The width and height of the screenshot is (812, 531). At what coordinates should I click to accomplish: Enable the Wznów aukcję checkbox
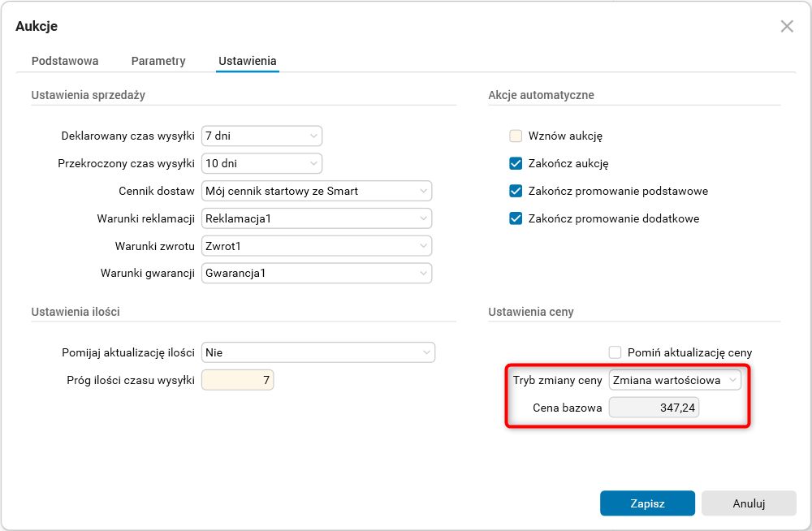click(x=516, y=136)
